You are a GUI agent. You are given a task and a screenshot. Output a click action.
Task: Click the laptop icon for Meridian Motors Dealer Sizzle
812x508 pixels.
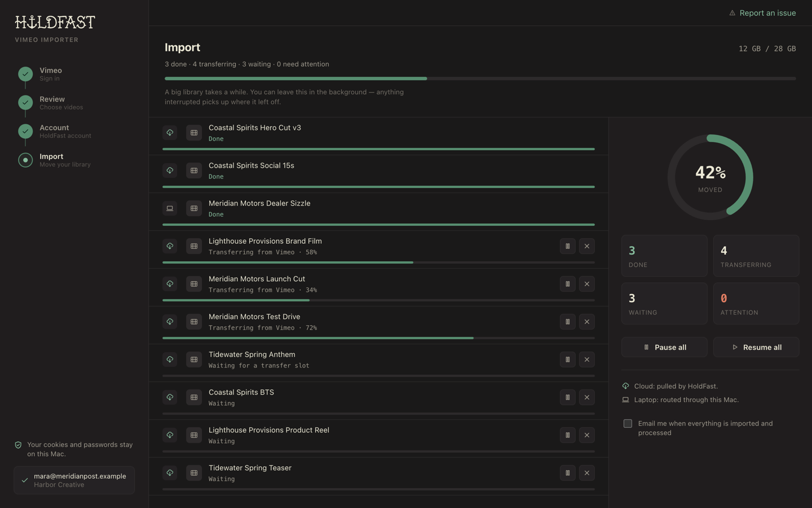pos(170,208)
